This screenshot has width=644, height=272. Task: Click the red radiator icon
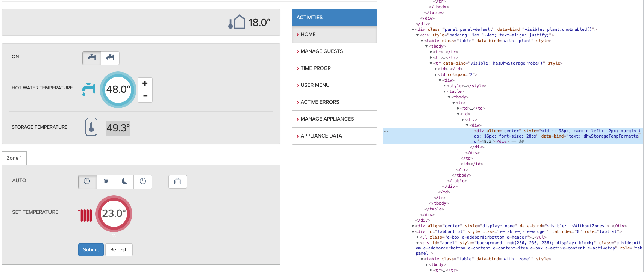pyautogui.click(x=86, y=215)
